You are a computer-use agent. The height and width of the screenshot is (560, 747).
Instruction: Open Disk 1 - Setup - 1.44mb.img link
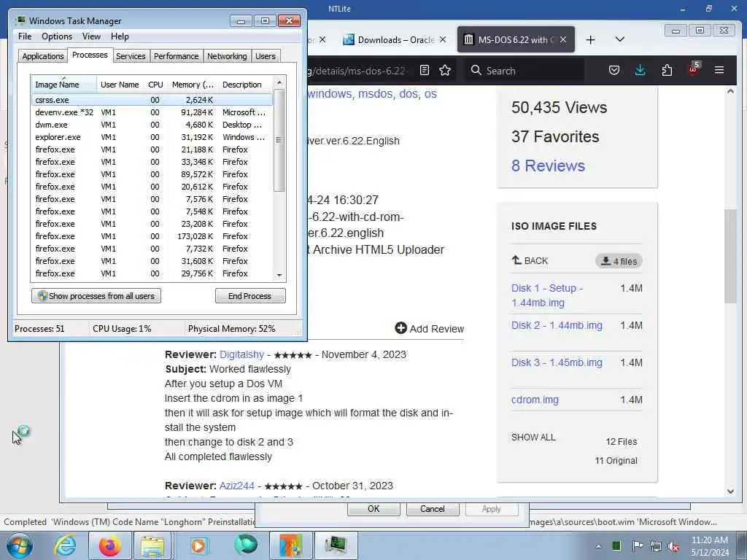click(547, 295)
